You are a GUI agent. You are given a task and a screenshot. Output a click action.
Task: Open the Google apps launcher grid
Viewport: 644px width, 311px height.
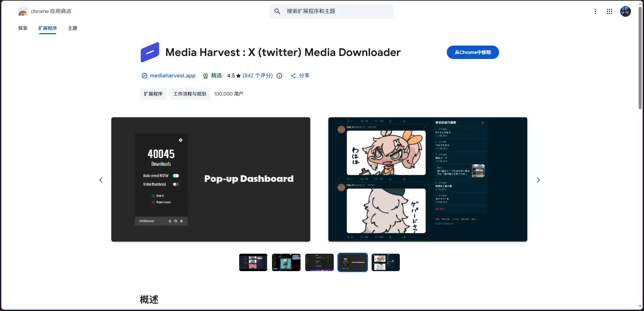tap(609, 11)
